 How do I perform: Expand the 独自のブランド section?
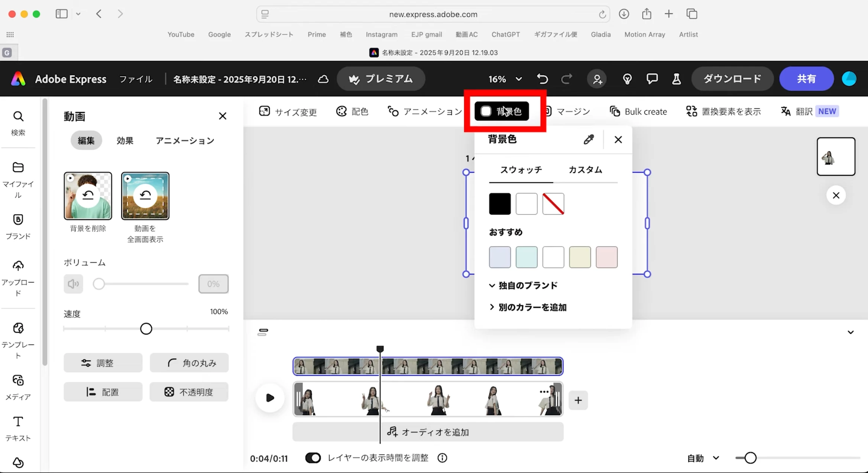click(523, 286)
